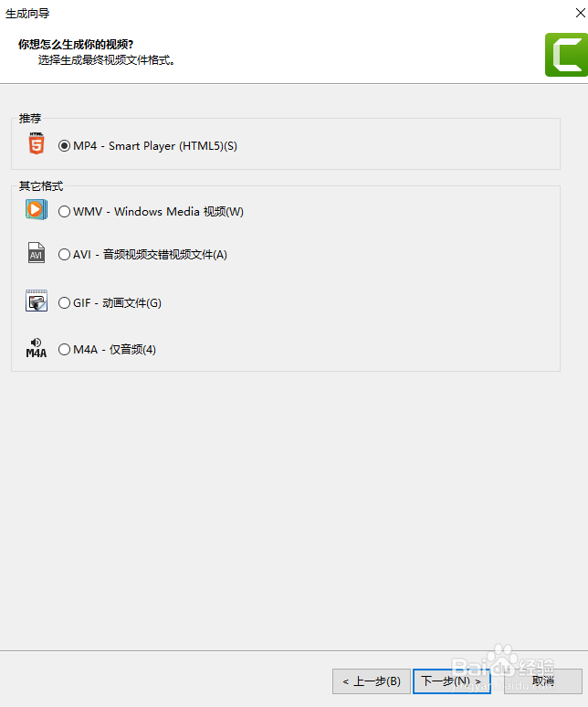This screenshot has width=588, height=707.
Task: Select MP4 - Smart Player (HTML5) radio button
Action: pos(64,145)
